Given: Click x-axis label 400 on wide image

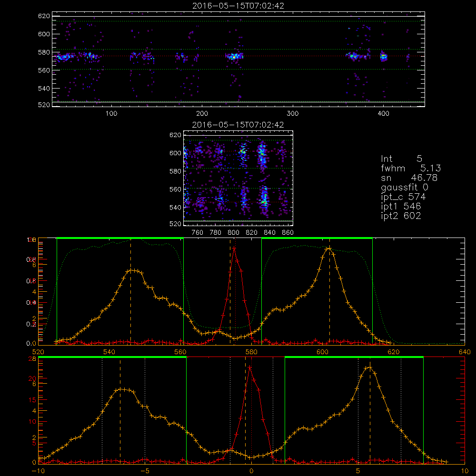Looking at the screenshot, I should pyautogui.click(x=383, y=114).
